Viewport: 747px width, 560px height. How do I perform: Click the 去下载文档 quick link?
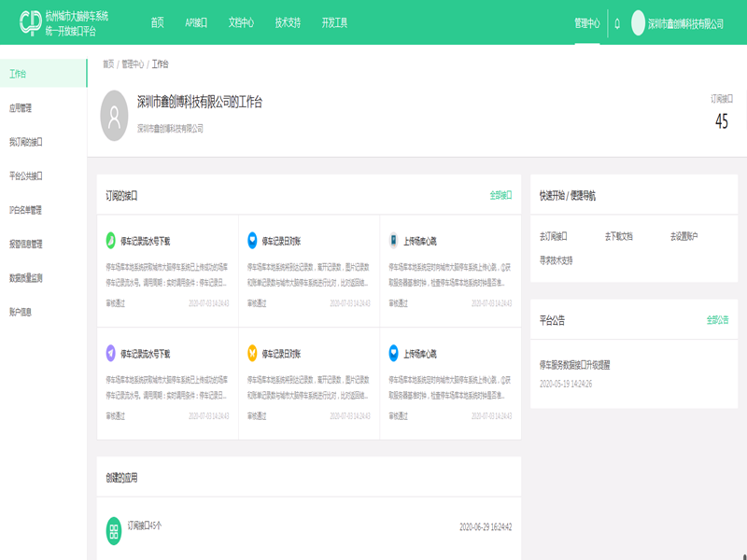618,237
